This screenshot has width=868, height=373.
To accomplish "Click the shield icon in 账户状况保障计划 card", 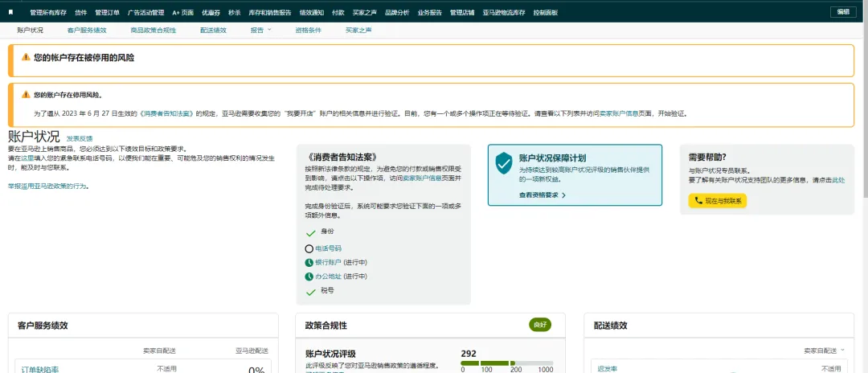I will click(504, 164).
